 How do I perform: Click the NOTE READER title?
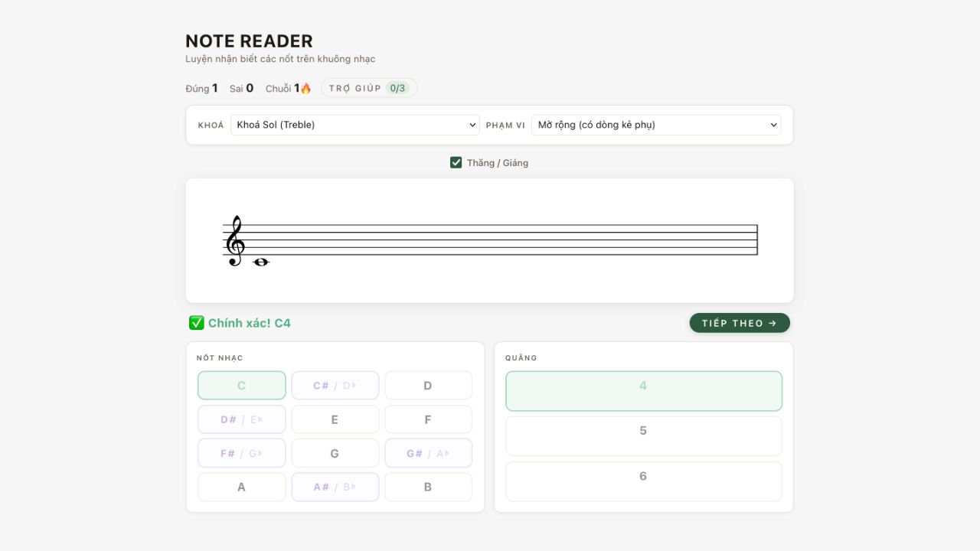[249, 41]
